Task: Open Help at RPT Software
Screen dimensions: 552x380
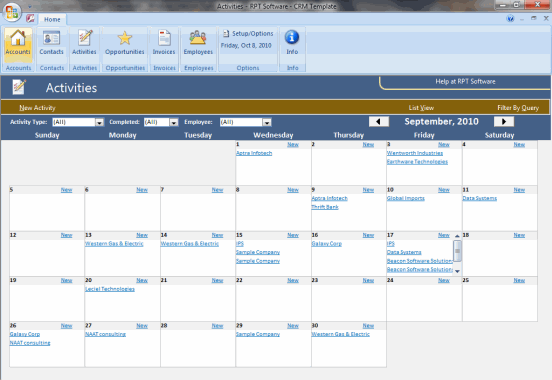Action: pos(465,81)
